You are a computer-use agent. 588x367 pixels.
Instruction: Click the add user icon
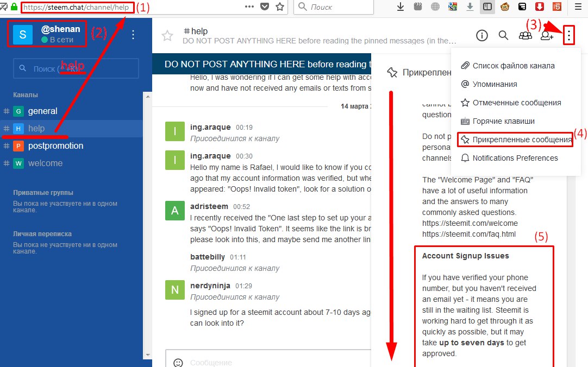coord(547,36)
